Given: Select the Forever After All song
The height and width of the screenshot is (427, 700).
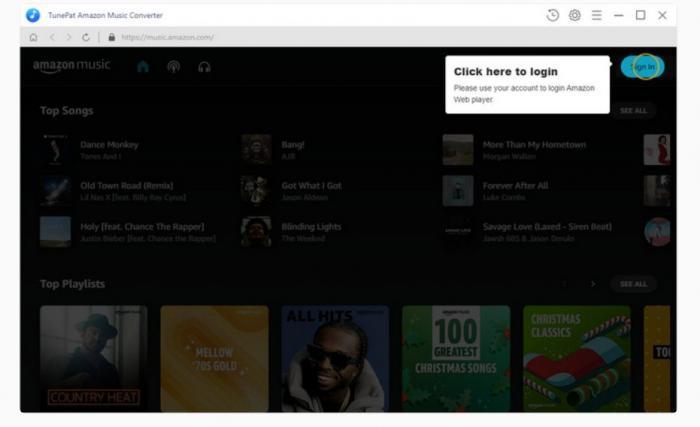Looking at the screenshot, I should tap(516, 185).
